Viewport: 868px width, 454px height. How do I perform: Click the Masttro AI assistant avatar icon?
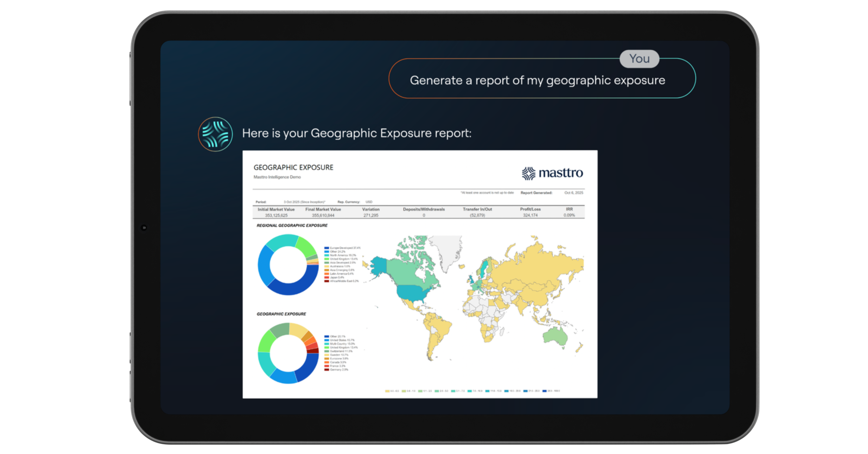(x=215, y=134)
